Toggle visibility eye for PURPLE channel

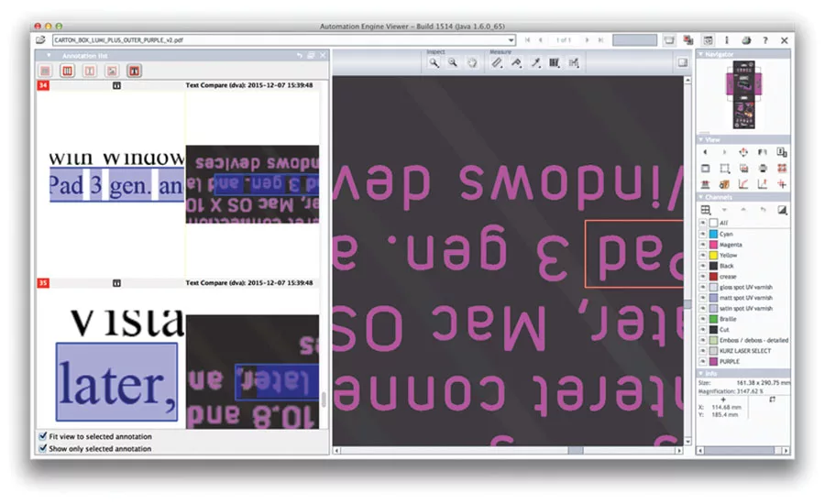point(702,361)
